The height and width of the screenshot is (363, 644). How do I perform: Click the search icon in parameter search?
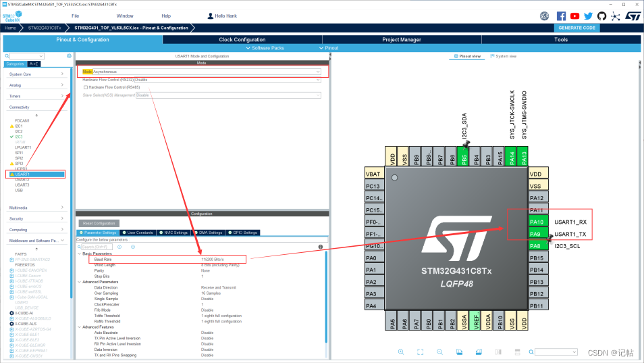(x=79, y=247)
